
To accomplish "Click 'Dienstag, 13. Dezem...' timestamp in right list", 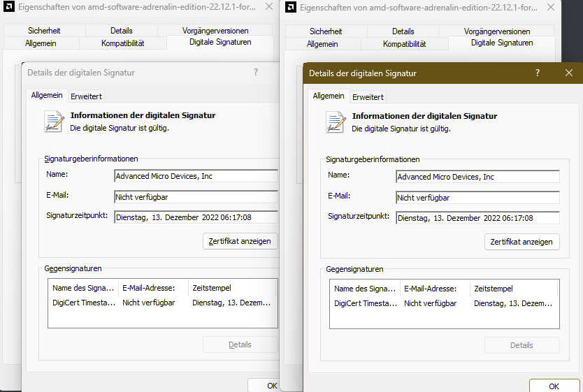I will coord(513,303).
